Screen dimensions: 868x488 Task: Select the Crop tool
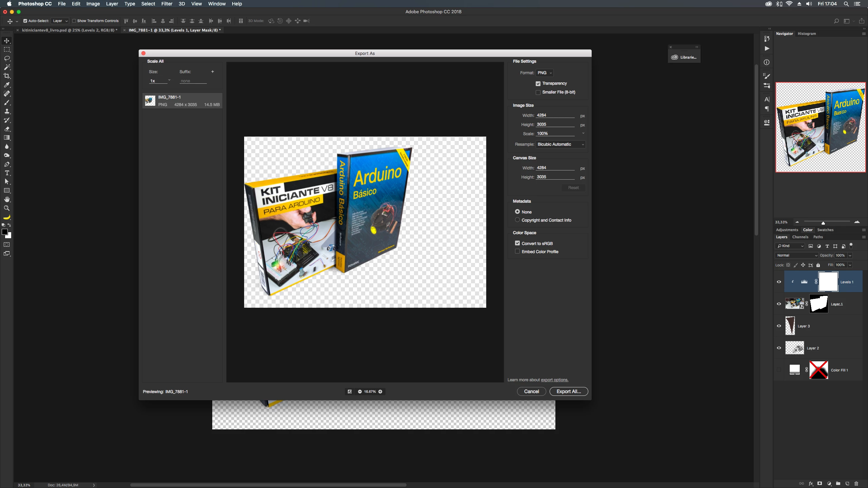click(x=7, y=76)
